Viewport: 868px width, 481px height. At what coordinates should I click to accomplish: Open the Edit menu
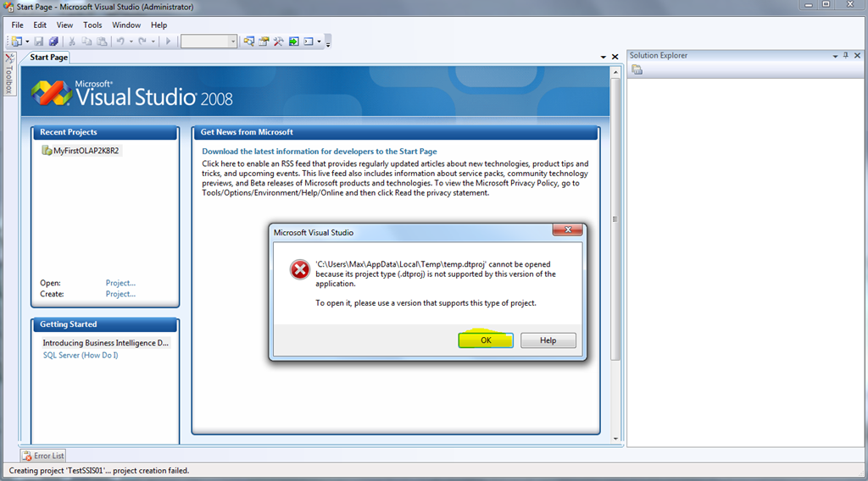tap(40, 25)
